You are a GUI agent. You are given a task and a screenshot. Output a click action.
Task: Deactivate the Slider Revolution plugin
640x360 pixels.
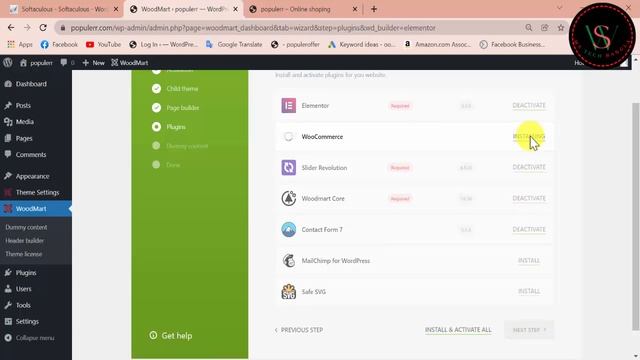(x=529, y=167)
